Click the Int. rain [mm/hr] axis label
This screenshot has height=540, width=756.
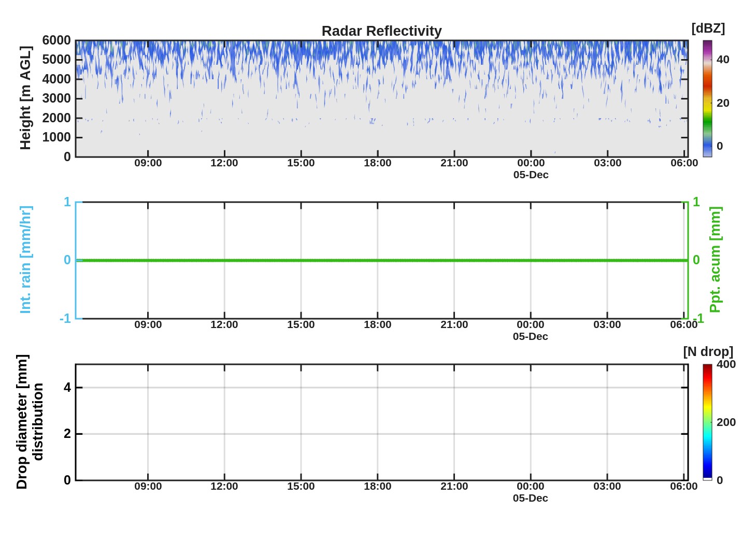tap(25, 260)
